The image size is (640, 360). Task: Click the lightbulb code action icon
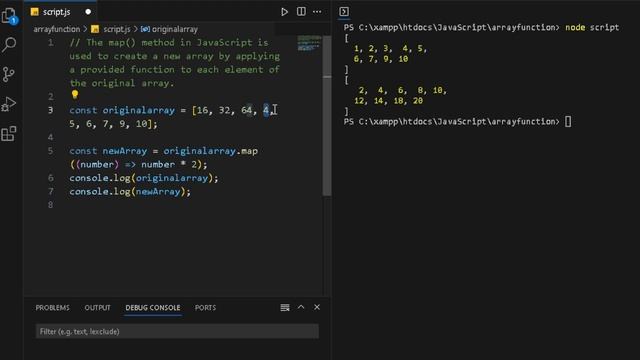pyautogui.click(x=75, y=95)
